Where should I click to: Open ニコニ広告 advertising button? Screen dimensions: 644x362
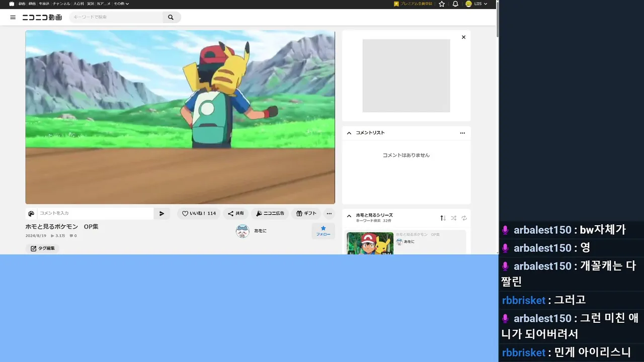(270, 213)
